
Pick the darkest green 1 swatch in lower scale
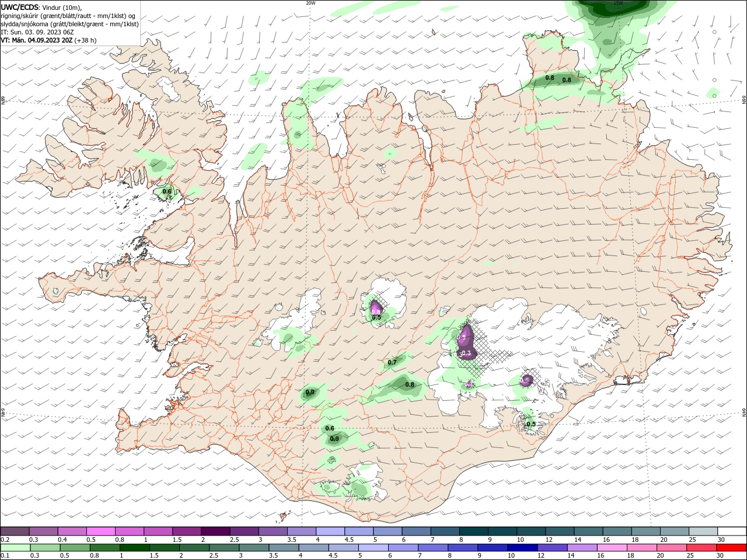[134, 548]
